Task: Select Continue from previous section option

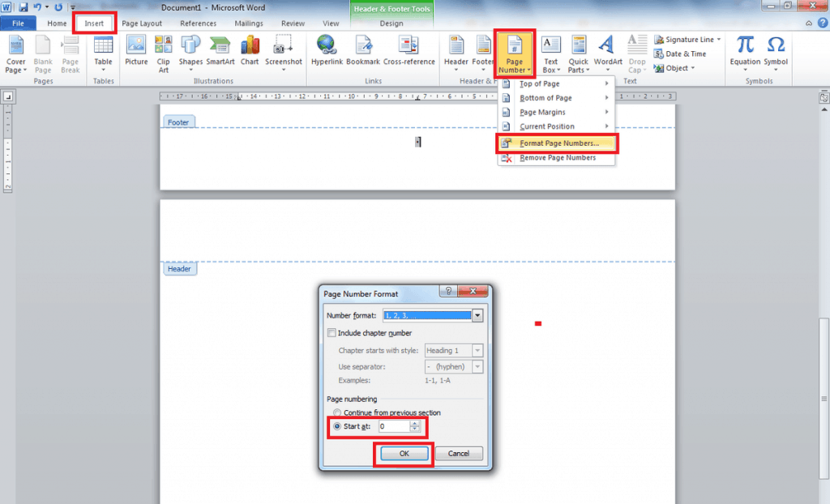Action: pos(332,412)
